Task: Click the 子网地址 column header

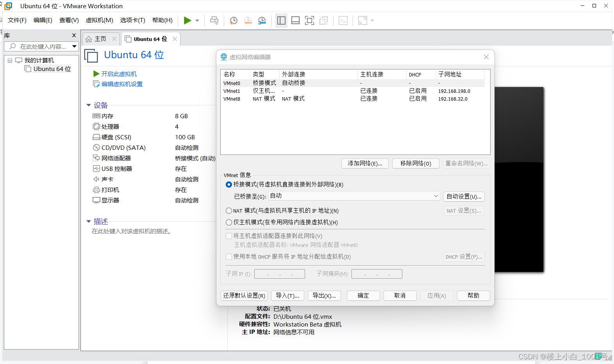Action: 460,74
